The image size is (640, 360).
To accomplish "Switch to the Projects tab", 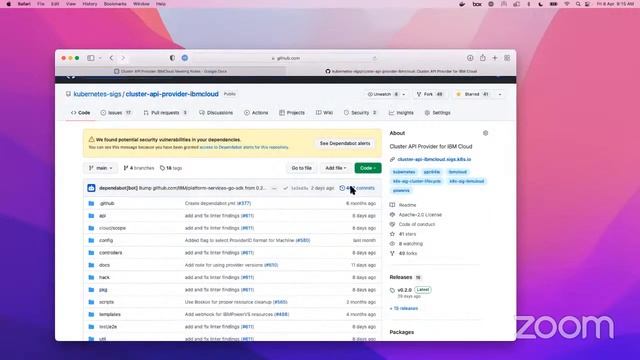I will 292,113.
